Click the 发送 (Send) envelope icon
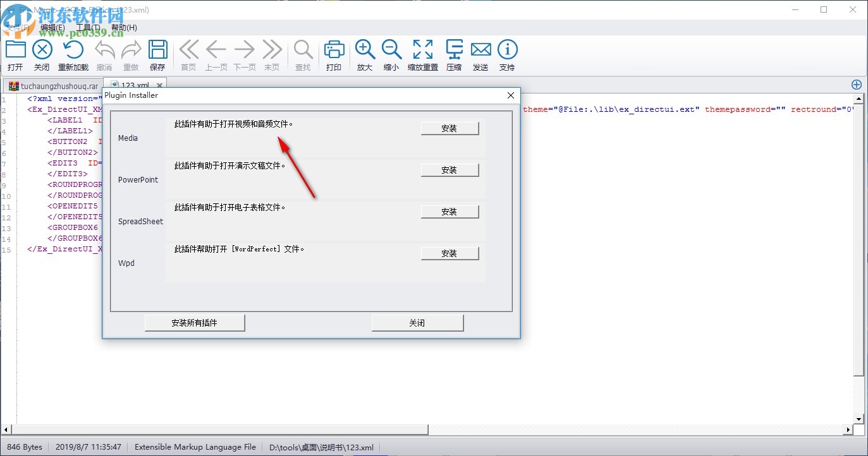The width and height of the screenshot is (868, 456). pos(480,50)
